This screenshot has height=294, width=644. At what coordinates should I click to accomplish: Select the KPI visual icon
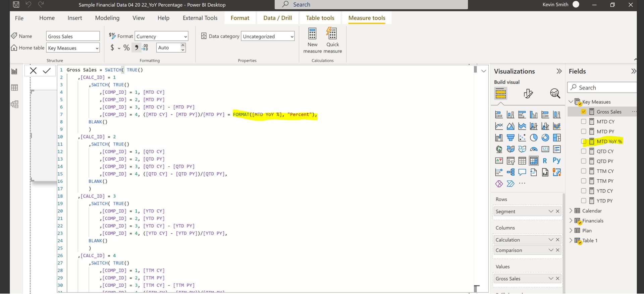(499, 161)
